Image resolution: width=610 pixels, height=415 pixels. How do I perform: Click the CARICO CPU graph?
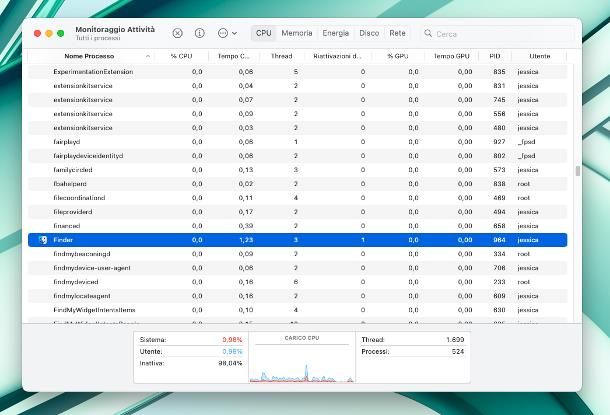tap(302, 364)
